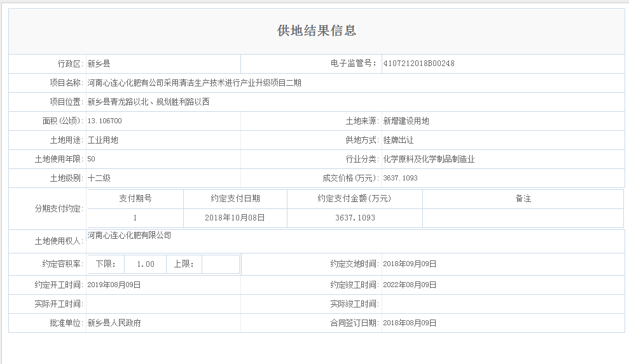Click the 实际开工时间 label
Image resolution: width=629 pixels, height=364 pixels.
tap(59, 304)
